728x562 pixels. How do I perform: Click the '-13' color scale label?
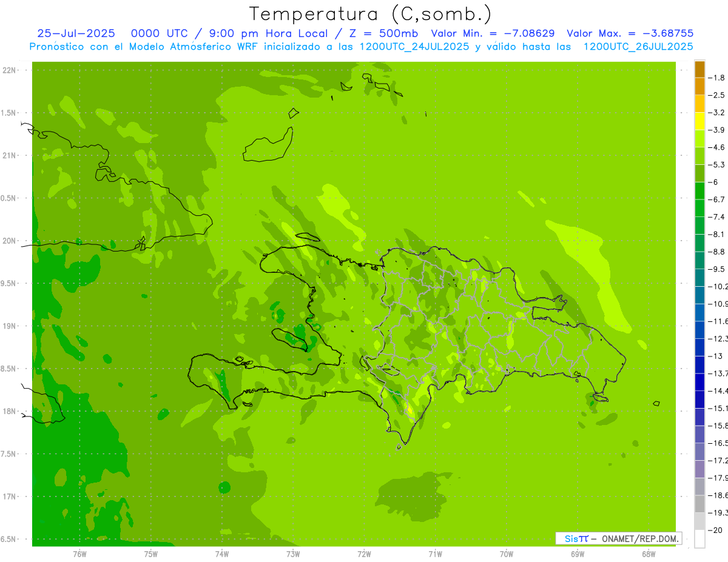[x=715, y=356]
